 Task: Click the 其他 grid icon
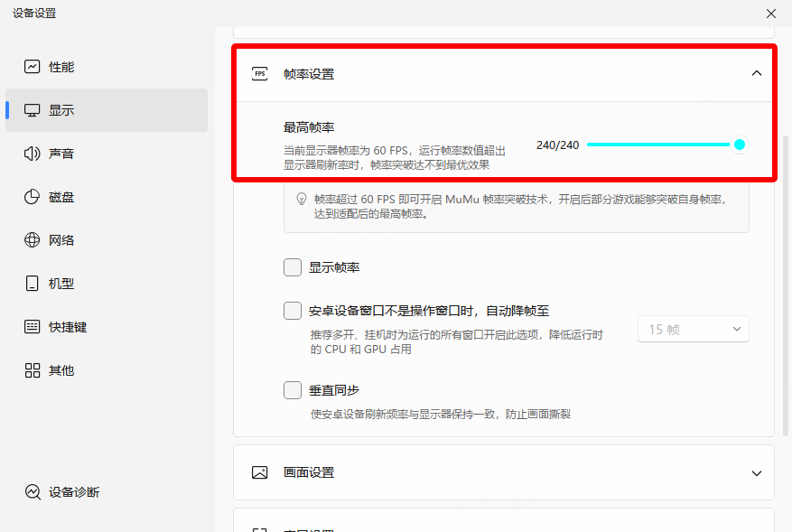[x=33, y=370]
